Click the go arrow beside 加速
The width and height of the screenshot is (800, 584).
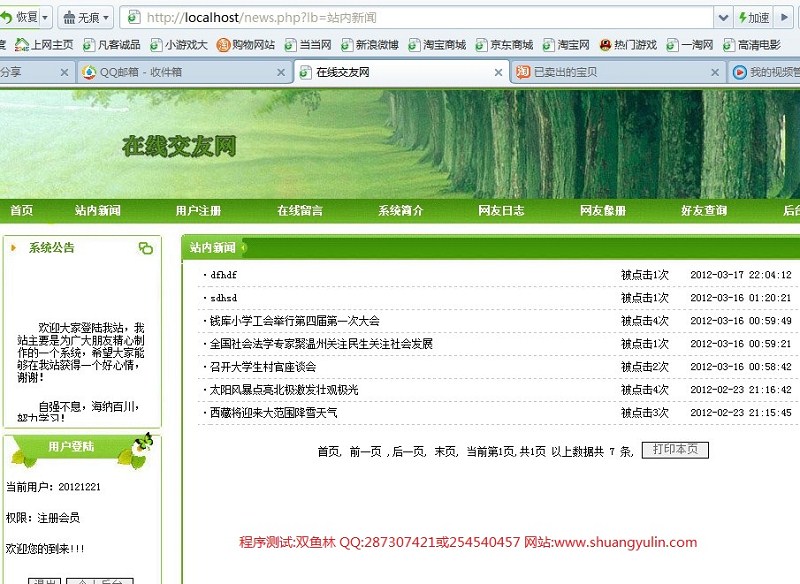point(784,18)
